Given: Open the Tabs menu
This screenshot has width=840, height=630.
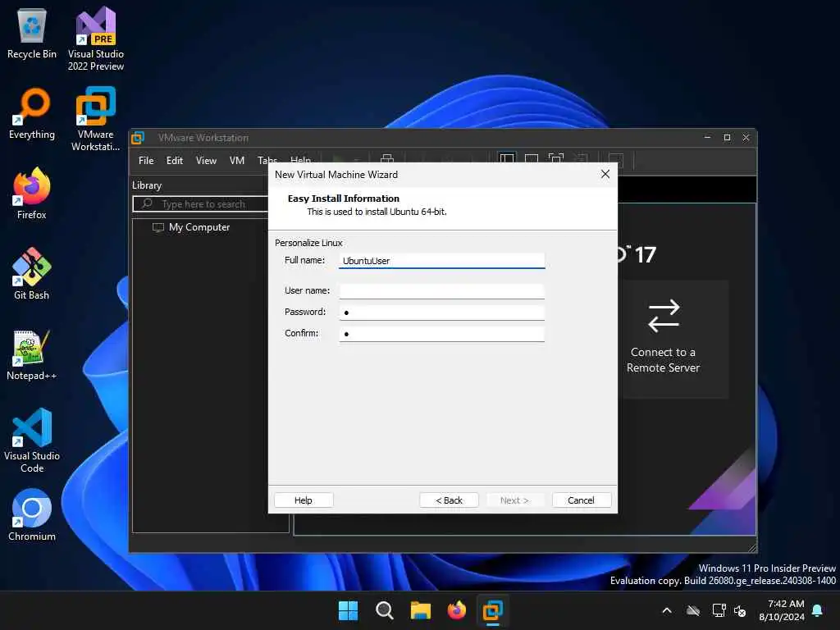Looking at the screenshot, I should tap(267, 161).
